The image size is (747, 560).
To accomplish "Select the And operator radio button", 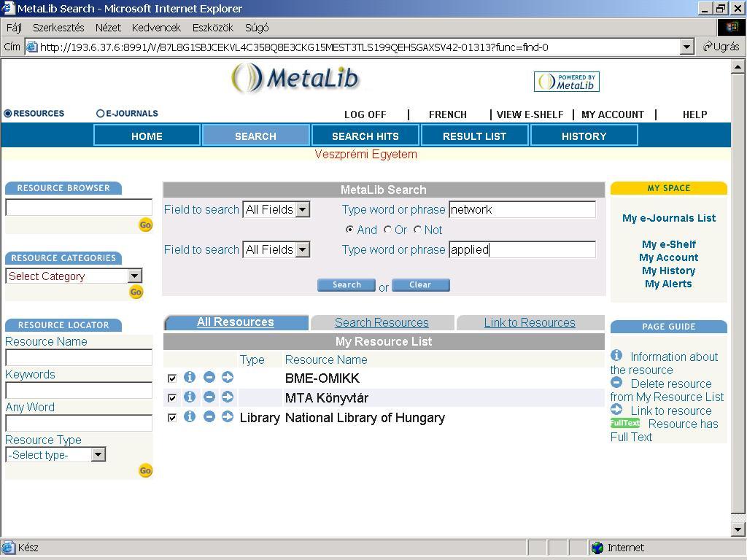I will 349,230.
